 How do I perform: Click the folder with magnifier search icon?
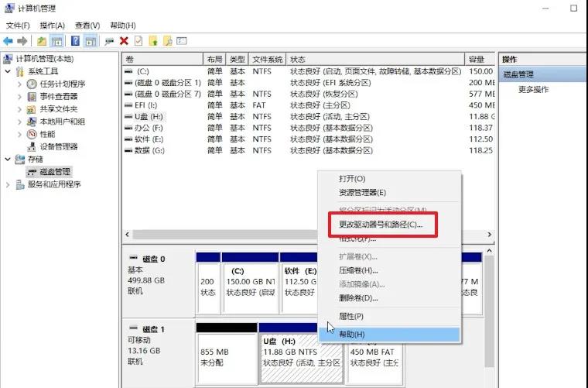click(168, 41)
